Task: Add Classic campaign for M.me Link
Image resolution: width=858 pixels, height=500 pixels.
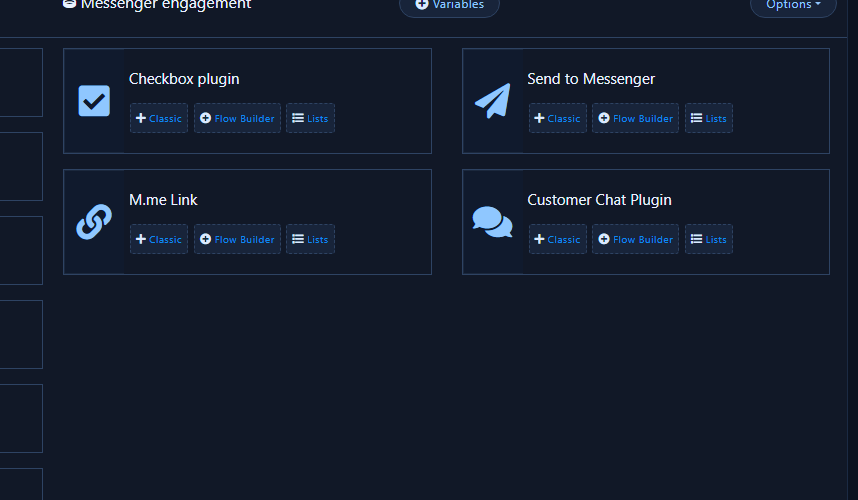Action: [159, 239]
